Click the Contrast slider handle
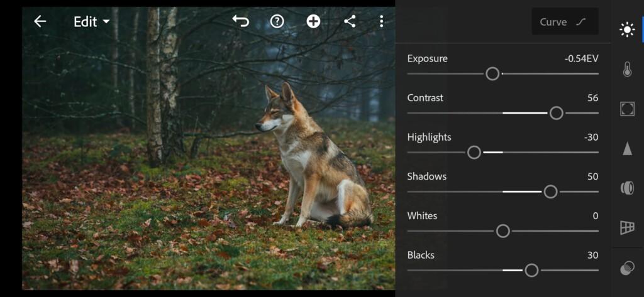Image resolution: width=644 pixels, height=297 pixels. [x=556, y=113]
